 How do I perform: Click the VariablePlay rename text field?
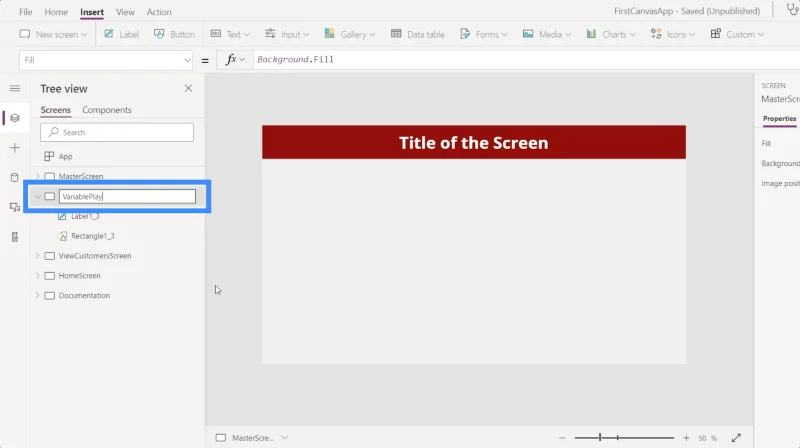click(x=127, y=196)
